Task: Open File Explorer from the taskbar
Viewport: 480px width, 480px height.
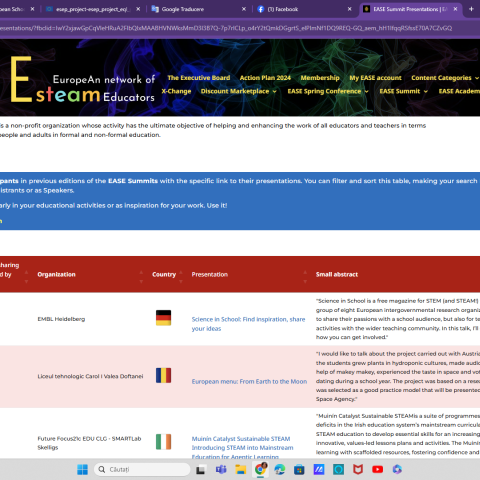Action: [240, 469]
